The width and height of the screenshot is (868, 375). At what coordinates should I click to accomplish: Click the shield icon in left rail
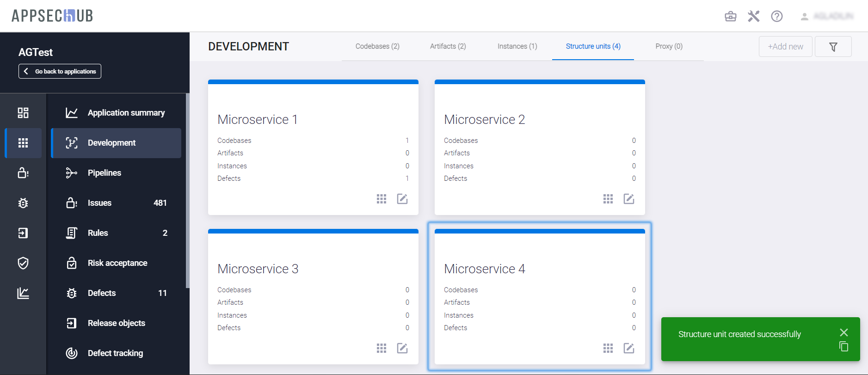point(23,263)
